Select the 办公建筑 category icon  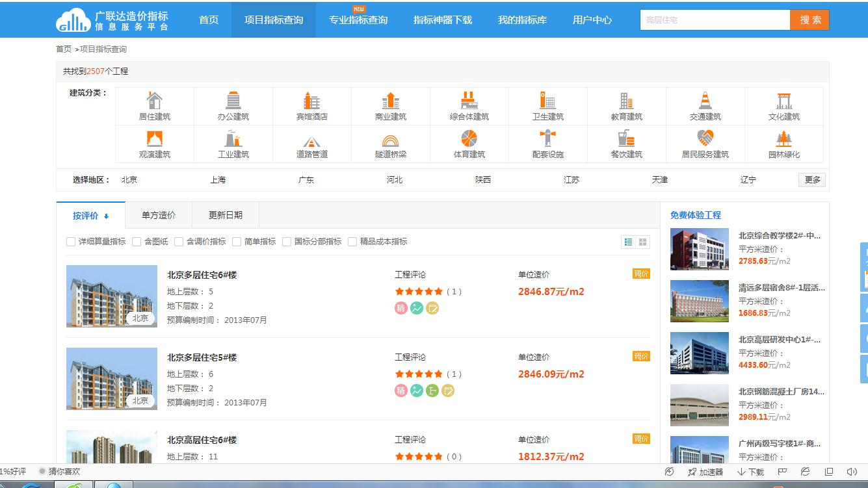point(233,101)
